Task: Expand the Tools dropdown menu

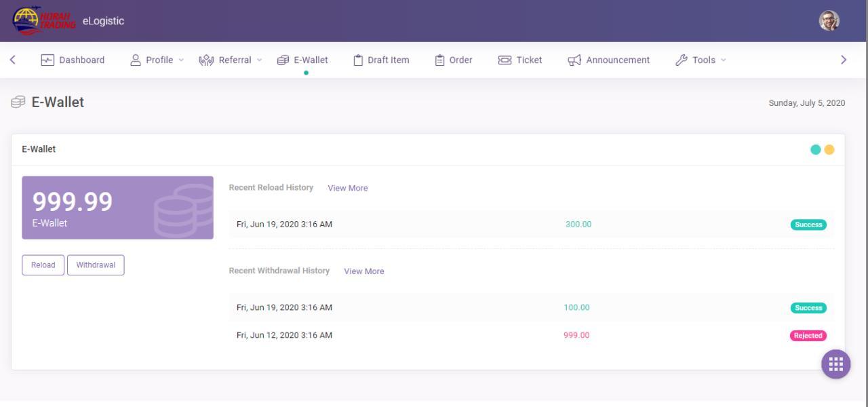Action: pyautogui.click(x=701, y=60)
